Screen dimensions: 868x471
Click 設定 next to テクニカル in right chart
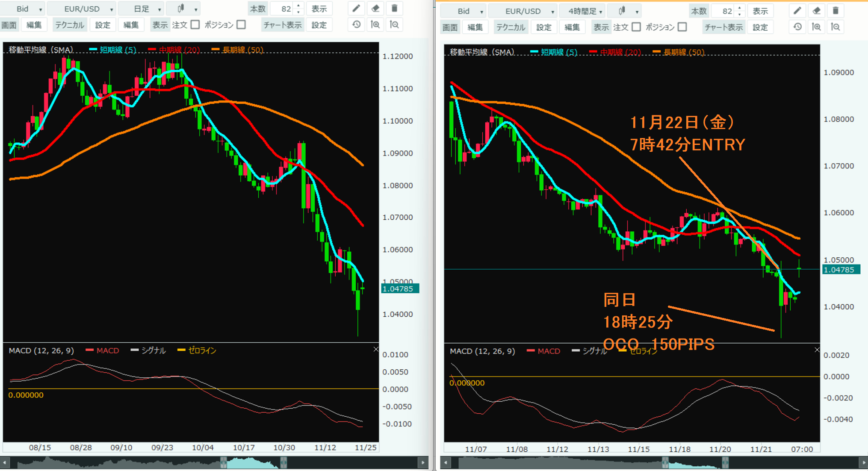tap(544, 27)
